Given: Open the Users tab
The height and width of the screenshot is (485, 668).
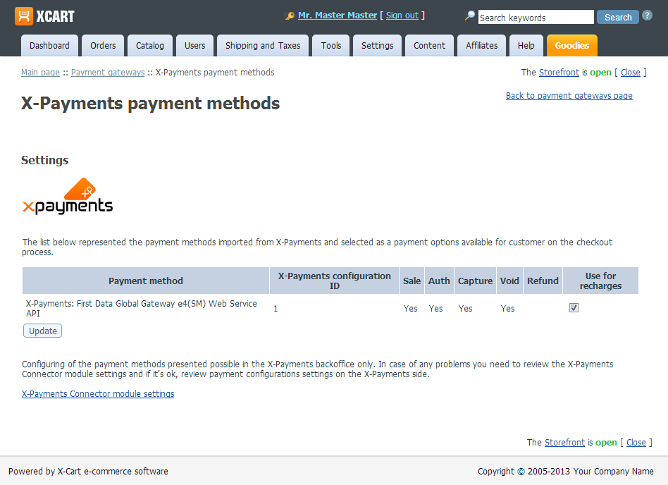Looking at the screenshot, I should (x=195, y=46).
